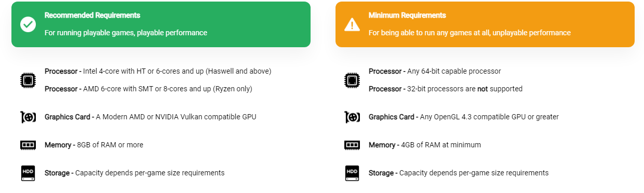The width and height of the screenshot is (644, 193).
Task: Select the orange Minimum Requirements banner
Action: pyautogui.click(x=485, y=24)
